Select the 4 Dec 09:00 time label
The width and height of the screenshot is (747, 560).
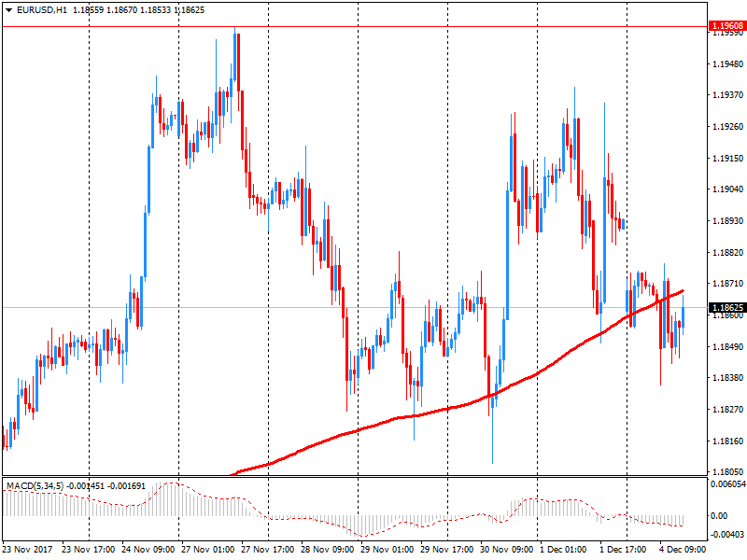coord(683,550)
